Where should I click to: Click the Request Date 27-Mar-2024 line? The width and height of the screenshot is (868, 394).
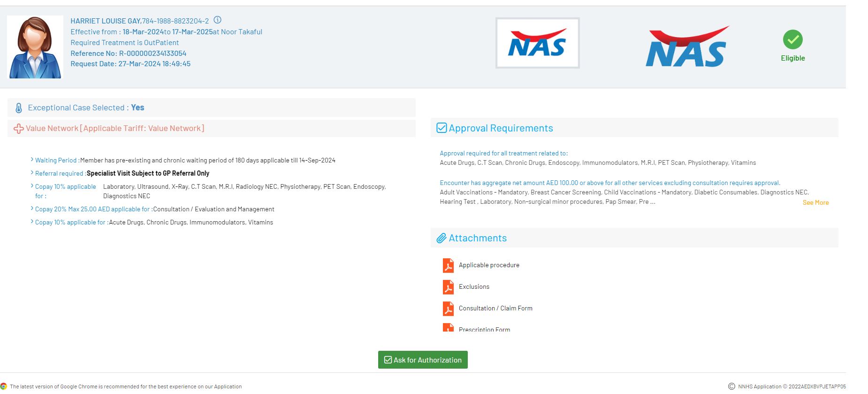tap(130, 64)
